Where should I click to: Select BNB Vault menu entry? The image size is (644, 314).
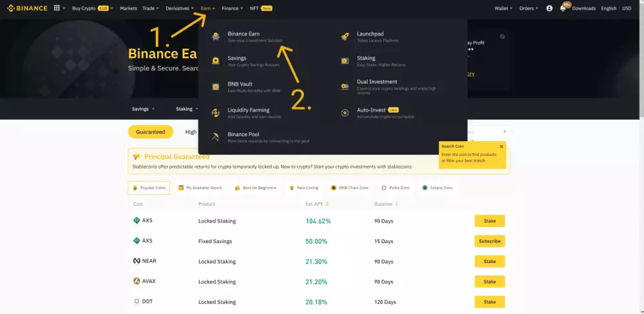point(240,84)
